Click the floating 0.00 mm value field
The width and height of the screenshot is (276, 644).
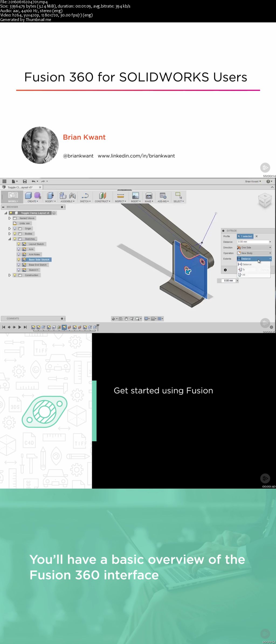point(229,281)
